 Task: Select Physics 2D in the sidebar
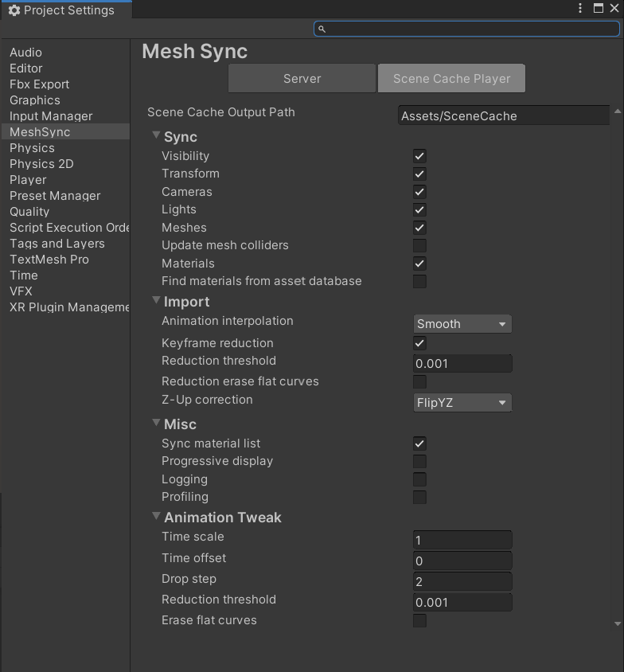coord(41,164)
